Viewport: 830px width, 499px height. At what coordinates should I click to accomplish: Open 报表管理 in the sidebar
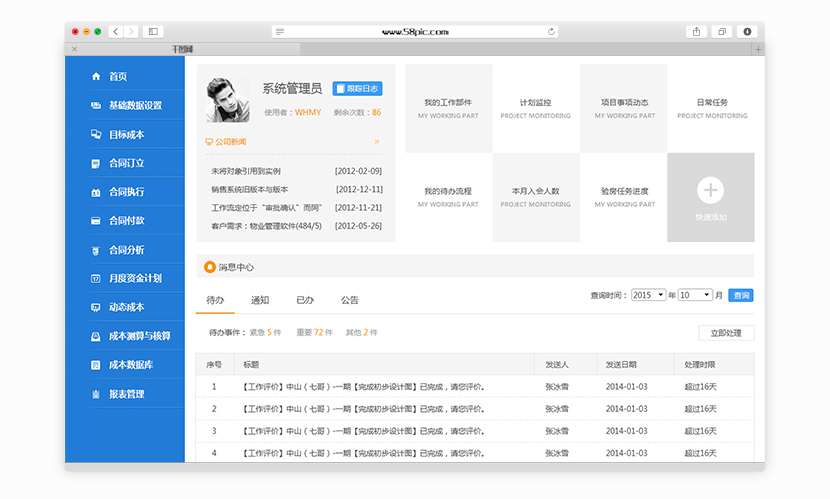[126, 394]
